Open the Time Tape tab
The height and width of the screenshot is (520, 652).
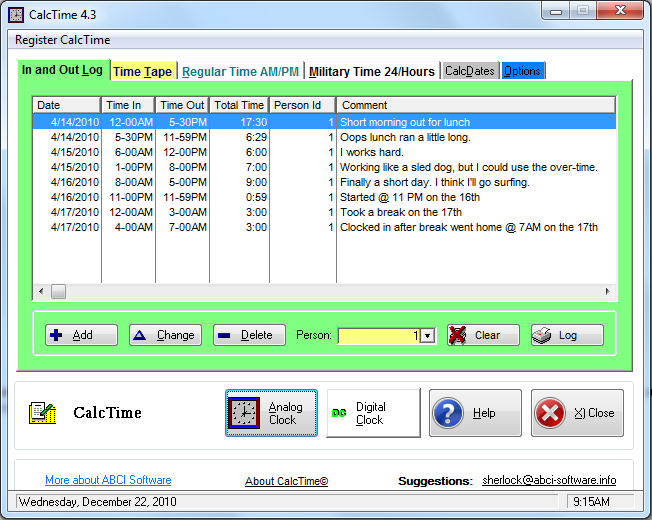tap(142, 71)
